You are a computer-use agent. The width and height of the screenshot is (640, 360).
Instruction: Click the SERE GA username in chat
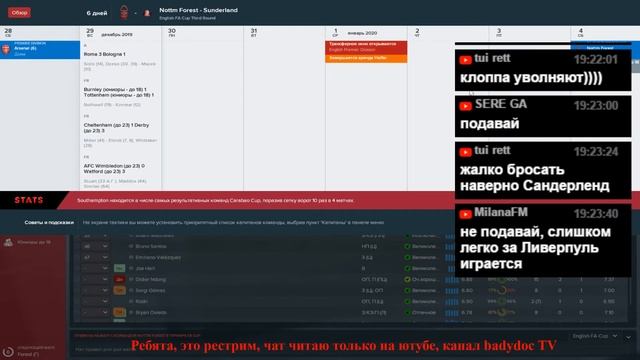[x=501, y=104]
